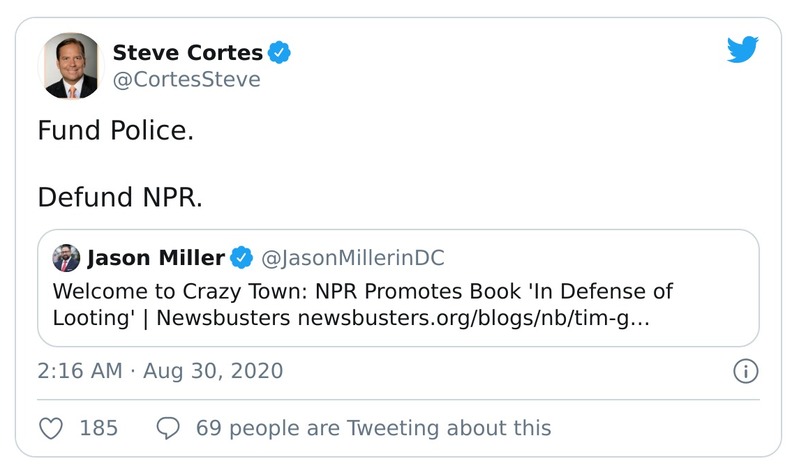799x475 pixels.
Task: Visit the @CortesSteve handle
Action: (186, 80)
